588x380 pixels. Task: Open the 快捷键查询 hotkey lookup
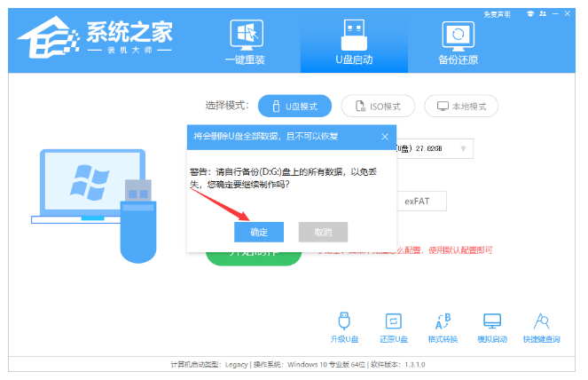[x=541, y=326]
